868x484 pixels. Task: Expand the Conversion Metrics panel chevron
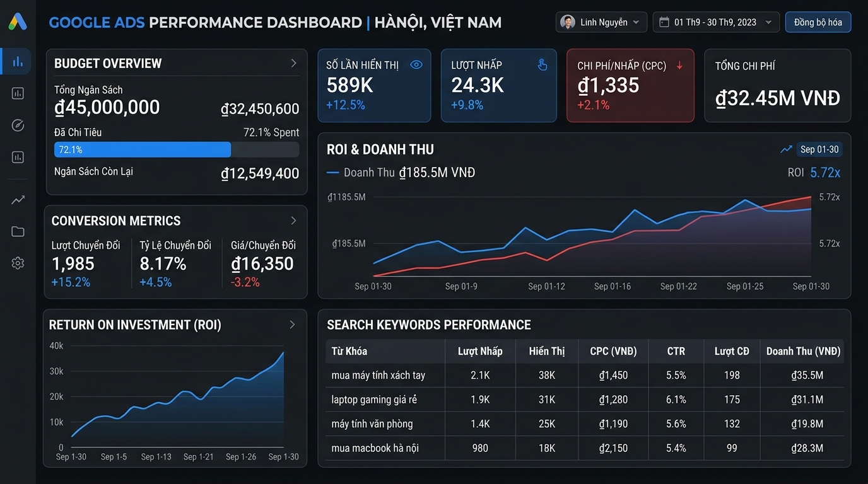[293, 221]
